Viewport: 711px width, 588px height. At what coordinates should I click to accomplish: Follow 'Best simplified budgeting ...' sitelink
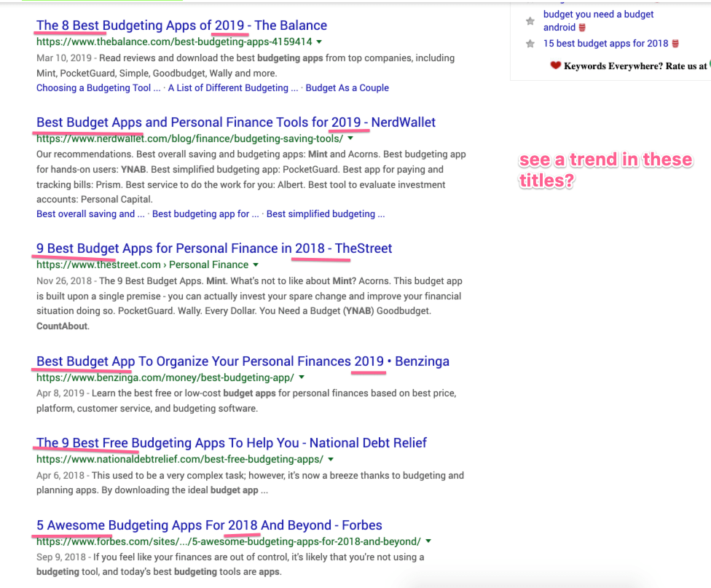point(326,214)
